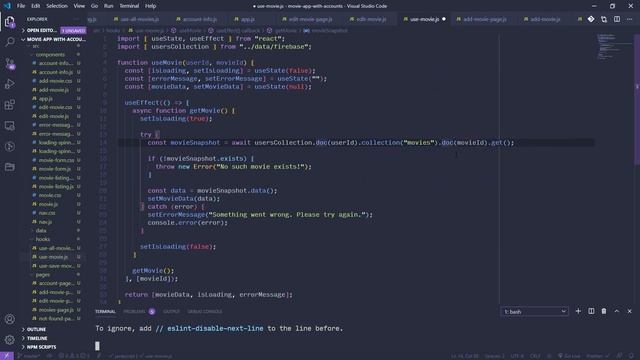
Task: Select the Debug Console panel tab
Action: (x=204, y=311)
